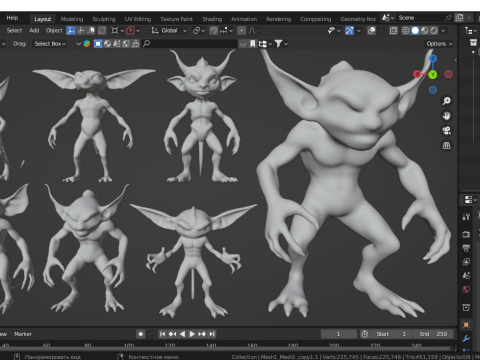The image size is (480, 360).
Task: Open the Marker menu in timeline
Action: tap(23, 334)
